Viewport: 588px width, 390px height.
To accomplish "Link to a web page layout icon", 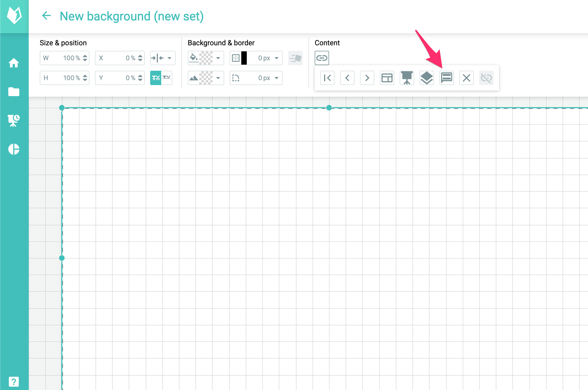I will coord(387,78).
